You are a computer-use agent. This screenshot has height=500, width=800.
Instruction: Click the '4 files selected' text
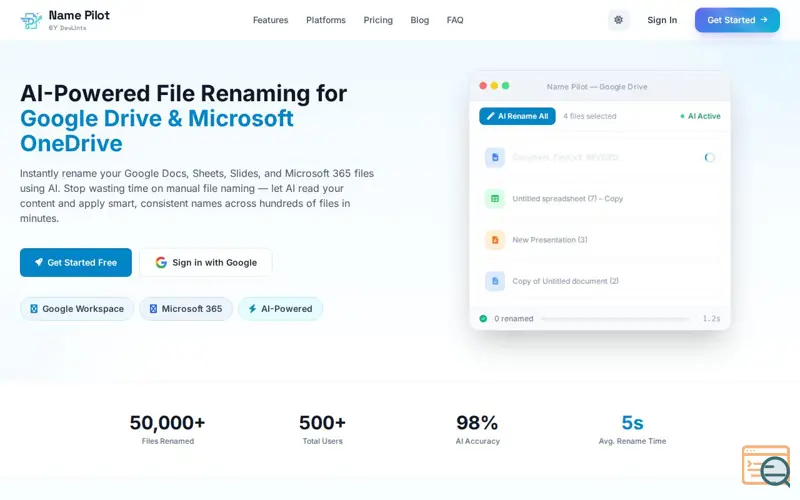589,116
